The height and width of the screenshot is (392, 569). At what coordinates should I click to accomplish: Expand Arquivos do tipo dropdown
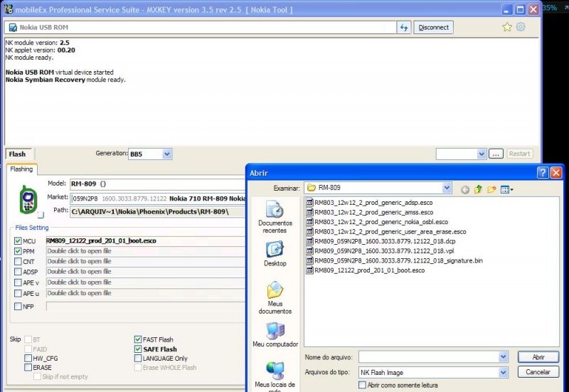coord(503,372)
